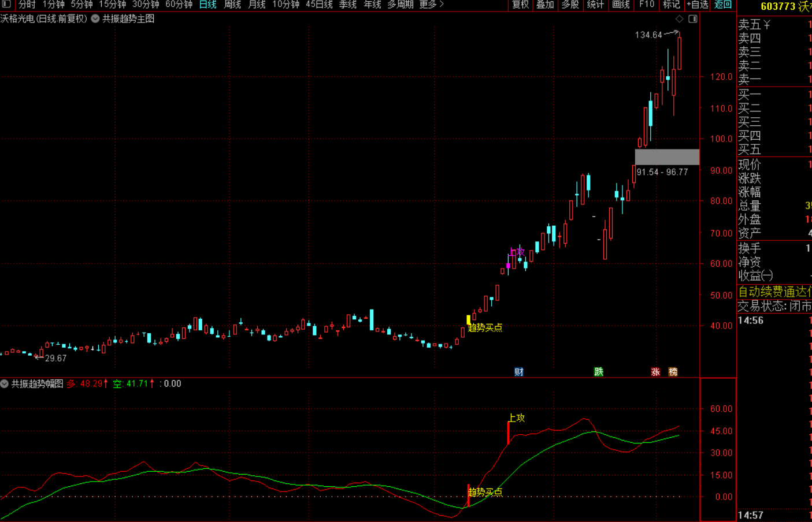The width and height of the screenshot is (812, 522).
Task: Click the 上攻 label on the sub chart
Action: pos(517,417)
